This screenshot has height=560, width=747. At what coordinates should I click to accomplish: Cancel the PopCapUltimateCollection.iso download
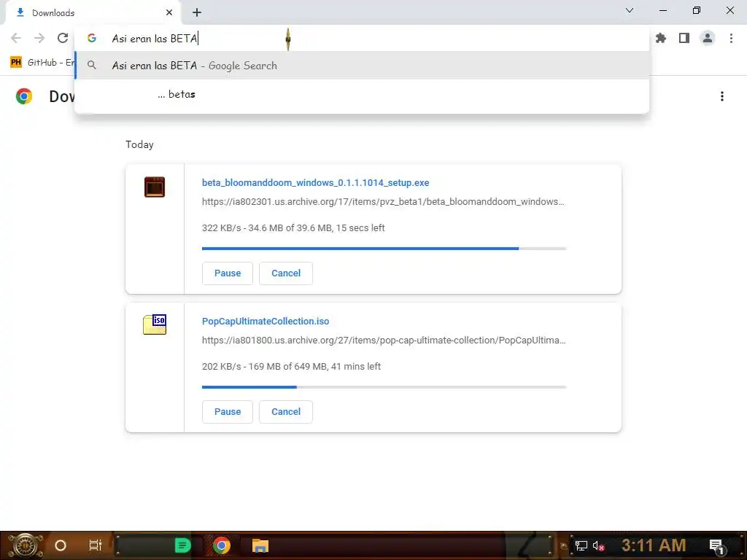(286, 412)
